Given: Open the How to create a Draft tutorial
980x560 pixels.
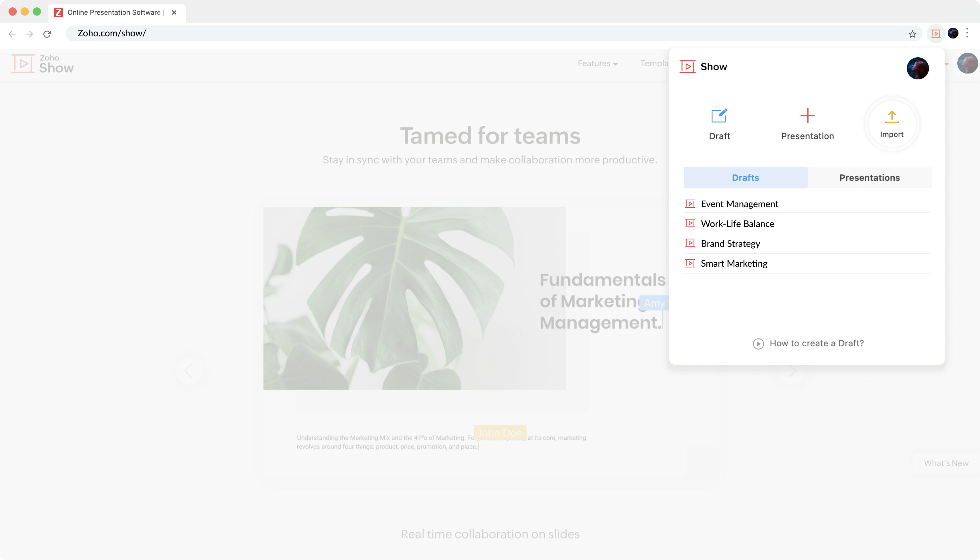Looking at the screenshot, I should coord(808,343).
